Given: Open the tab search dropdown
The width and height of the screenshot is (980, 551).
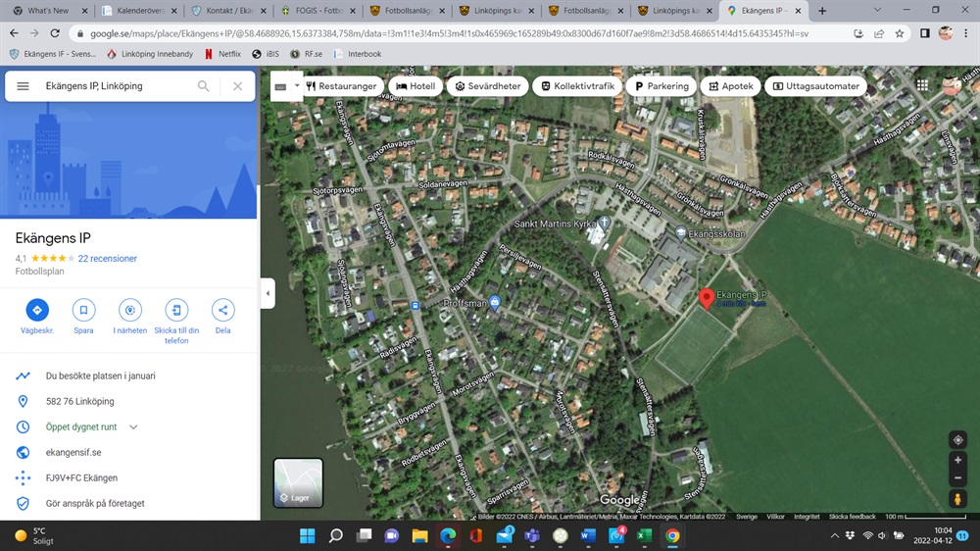Looking at the screenshot, I should [x=877, y=11].
